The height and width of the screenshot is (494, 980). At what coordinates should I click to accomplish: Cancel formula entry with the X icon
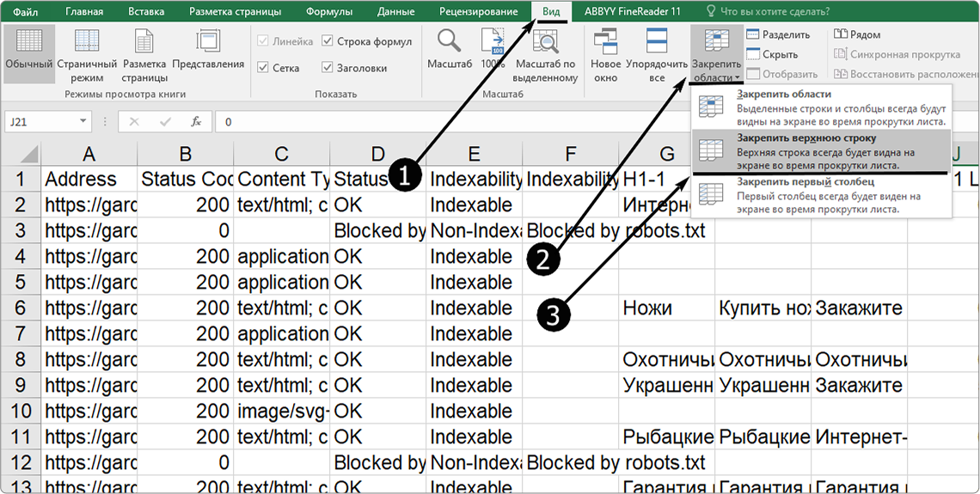pyautogui.click(x=134, y=122)
